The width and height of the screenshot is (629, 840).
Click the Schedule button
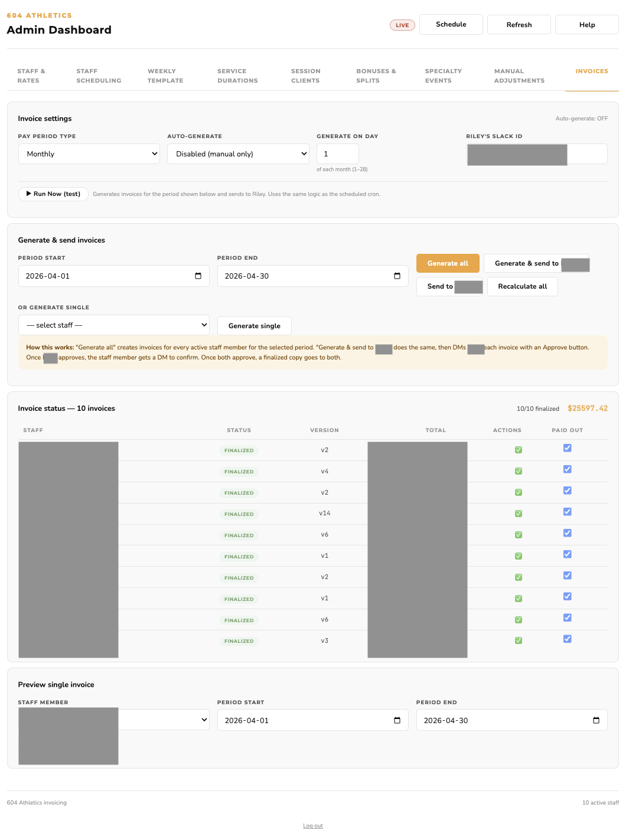click(x=451, y=24)
